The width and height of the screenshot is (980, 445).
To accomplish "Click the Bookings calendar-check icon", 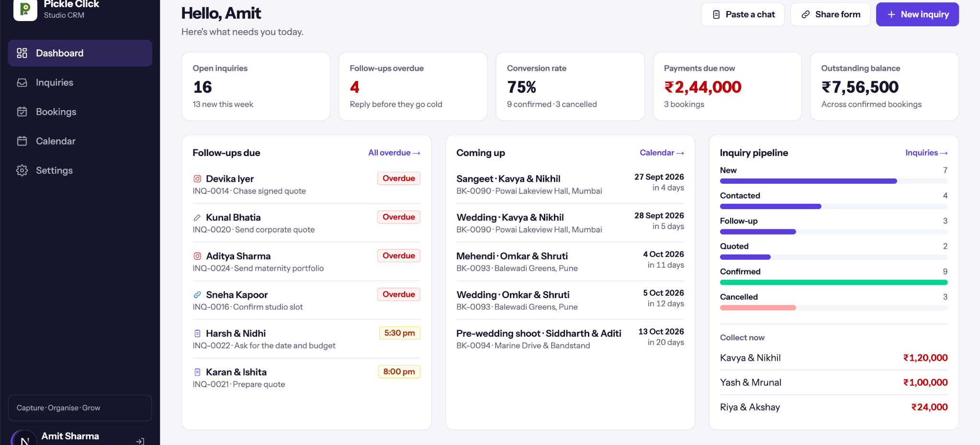I will point(22,111).
